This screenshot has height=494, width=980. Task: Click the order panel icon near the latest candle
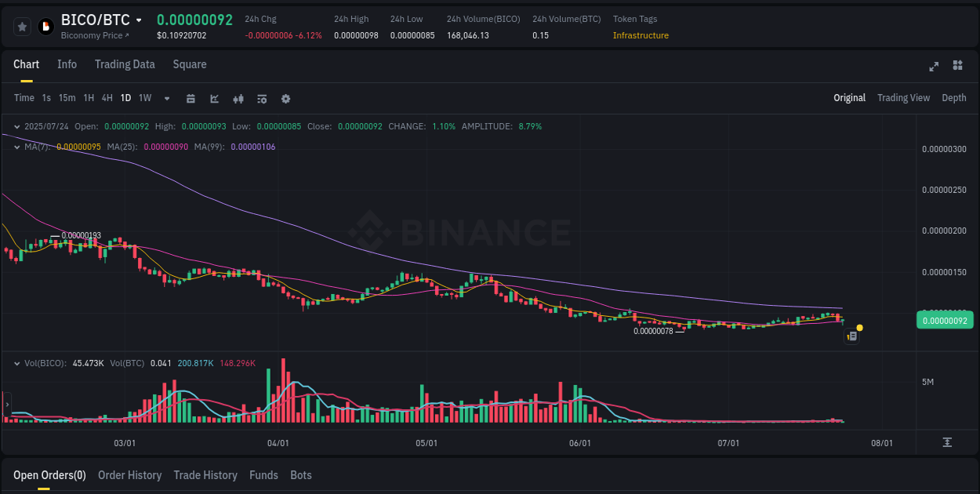pyautogui.click(x=851, y=336)
